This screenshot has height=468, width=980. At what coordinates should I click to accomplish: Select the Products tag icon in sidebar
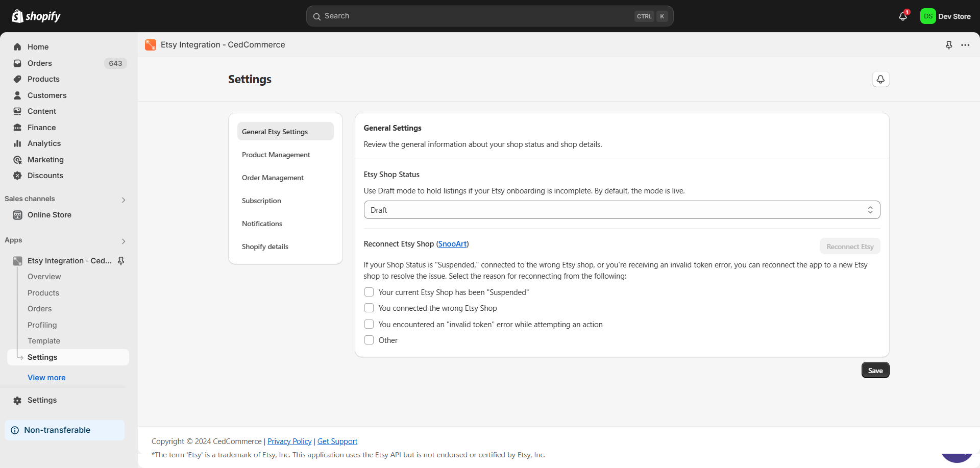coord(17,79)
